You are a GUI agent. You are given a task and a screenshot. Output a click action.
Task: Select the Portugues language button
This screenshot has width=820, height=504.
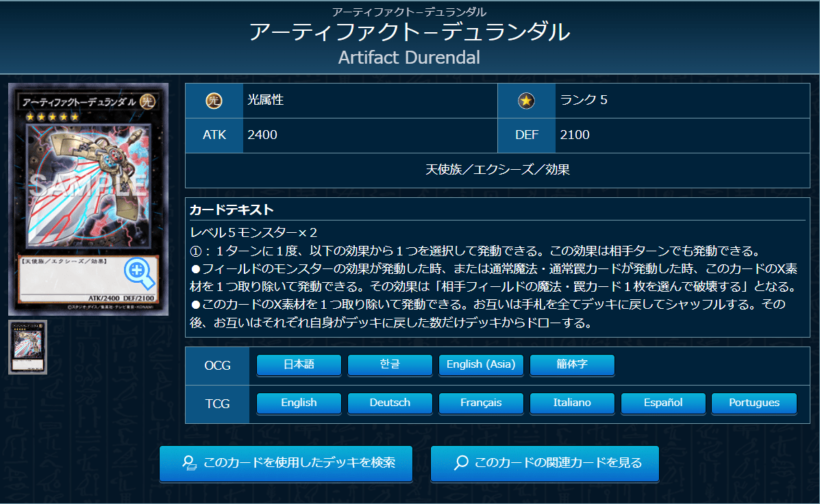click(x=754, y=403)
